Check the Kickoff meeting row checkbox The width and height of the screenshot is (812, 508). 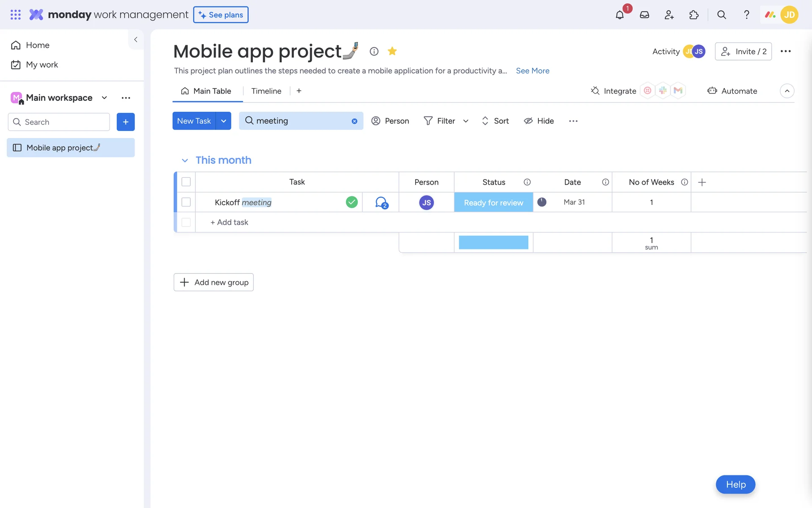coord(186,202)
